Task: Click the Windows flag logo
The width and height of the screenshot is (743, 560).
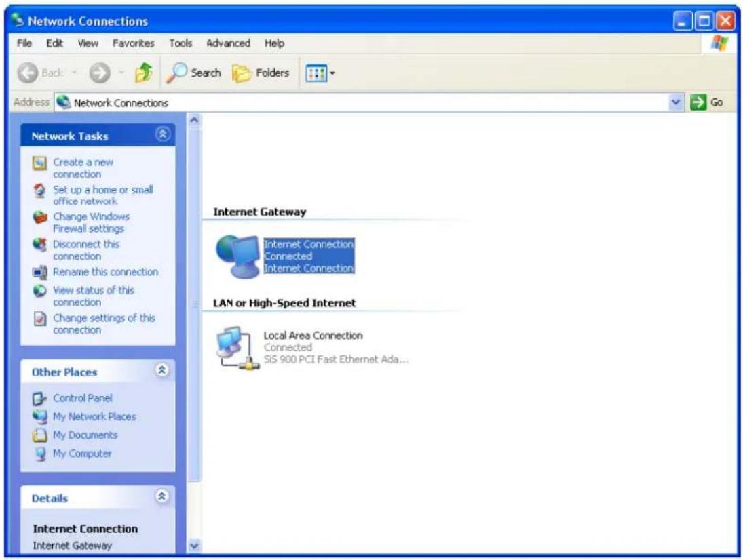Action: pos(719,43)
